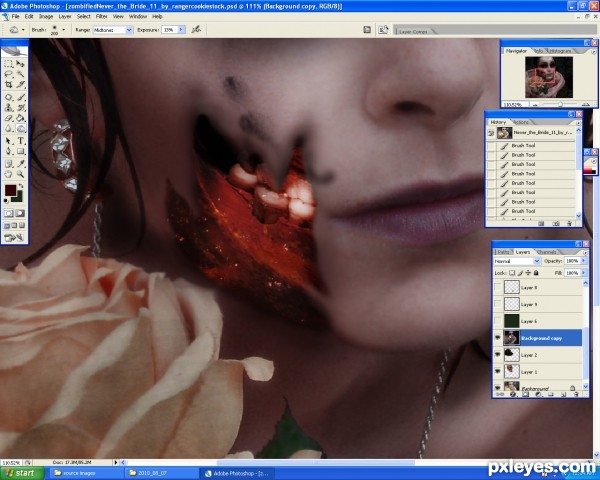Select the Eraser tool
The image size is (600, 480).
[8, 118]
